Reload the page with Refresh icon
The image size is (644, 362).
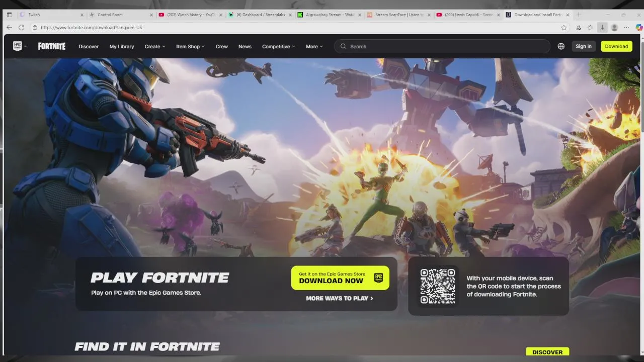coord(21,27)
